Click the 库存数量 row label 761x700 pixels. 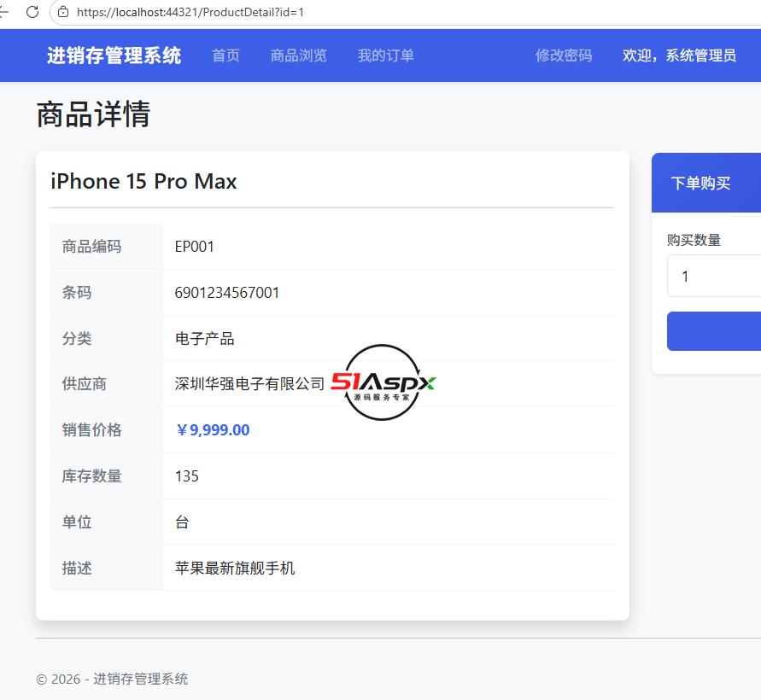click(x=91, y=475)
